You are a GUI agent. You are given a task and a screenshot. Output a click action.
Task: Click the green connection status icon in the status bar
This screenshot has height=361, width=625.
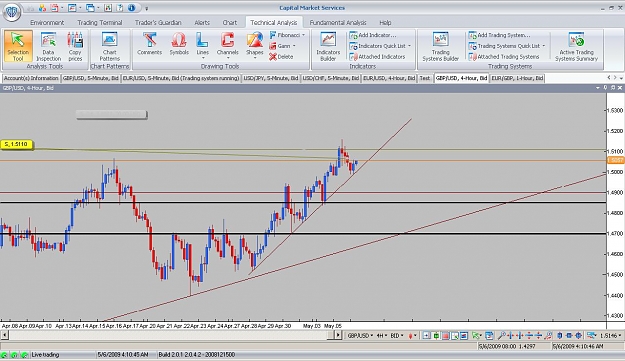point(5,355)
